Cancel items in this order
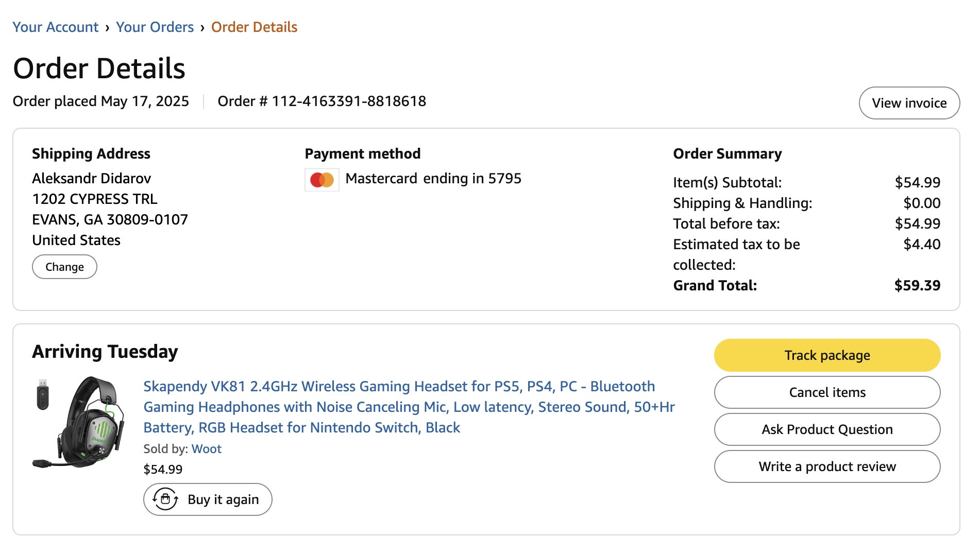980x555 pixels. [x=827, y=392]
